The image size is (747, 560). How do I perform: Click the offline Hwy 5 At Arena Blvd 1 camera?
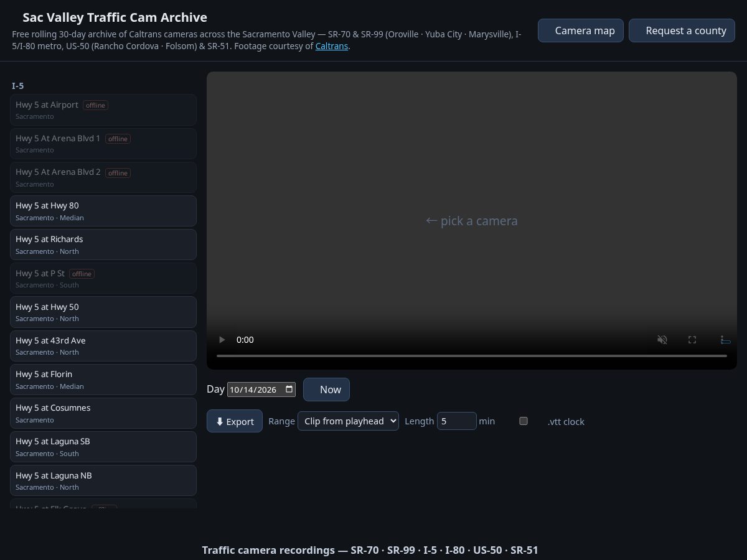pos(103,144)
